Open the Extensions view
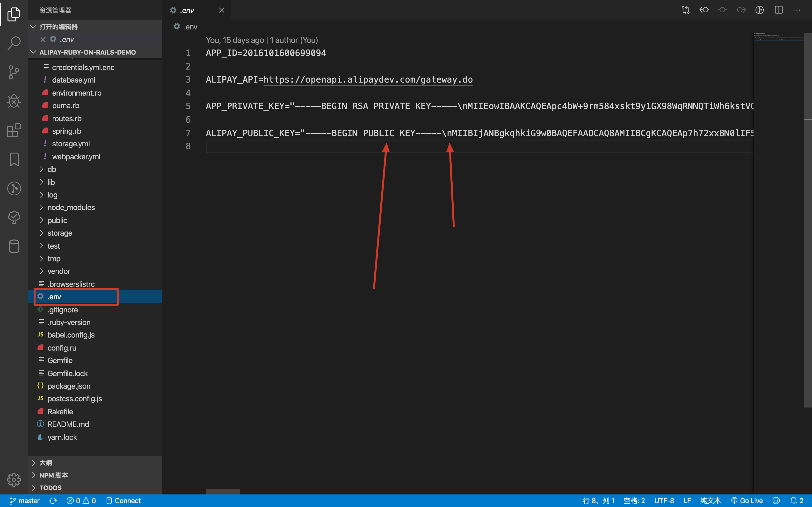The height and width of the screenshot is (507, 812). point(14,130)
